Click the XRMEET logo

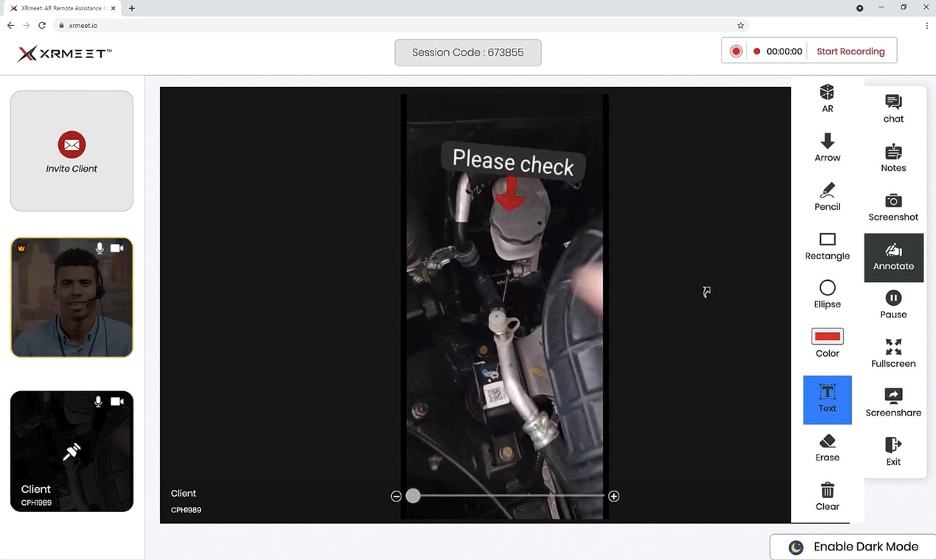(x=65, y=53)
